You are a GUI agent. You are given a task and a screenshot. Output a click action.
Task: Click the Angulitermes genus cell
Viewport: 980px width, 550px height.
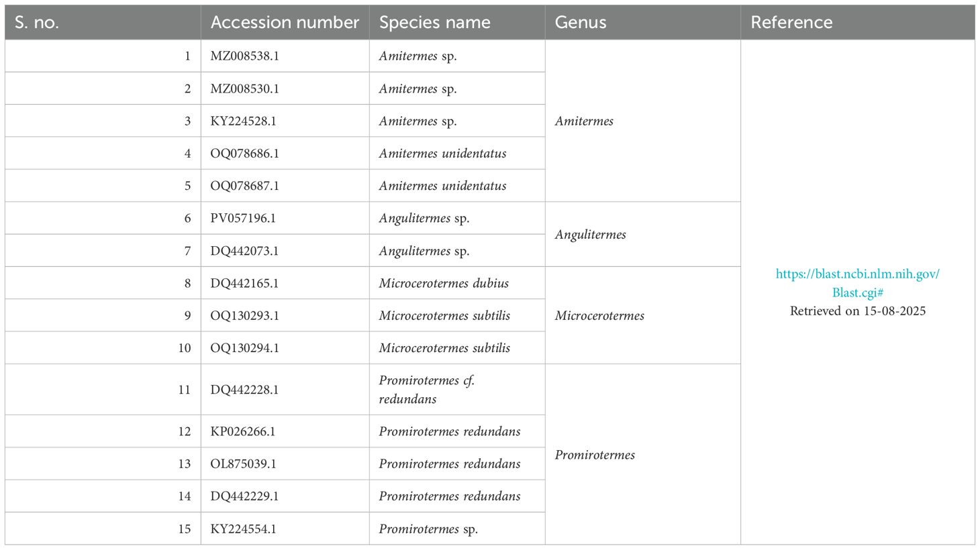coord(590,234)
